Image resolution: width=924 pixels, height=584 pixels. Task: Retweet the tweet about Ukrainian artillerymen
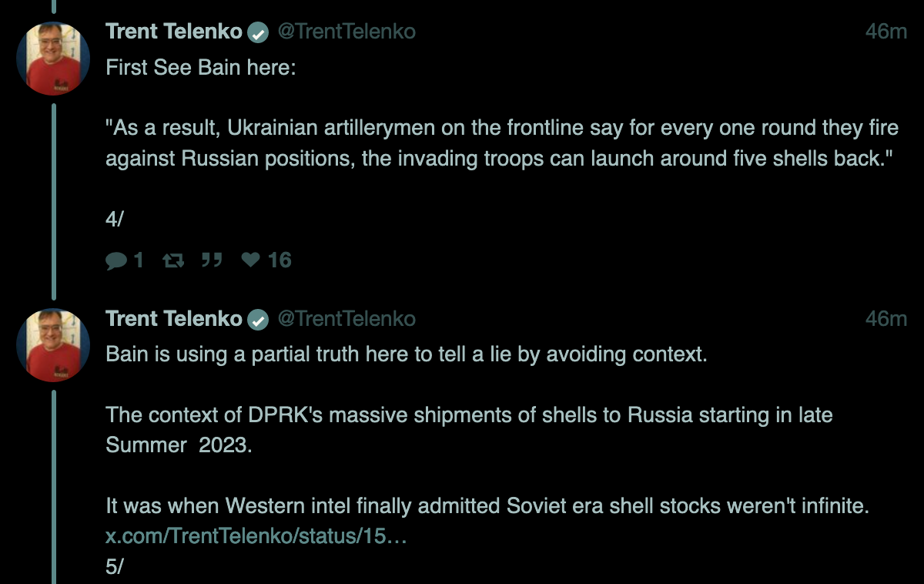[174, 261]
